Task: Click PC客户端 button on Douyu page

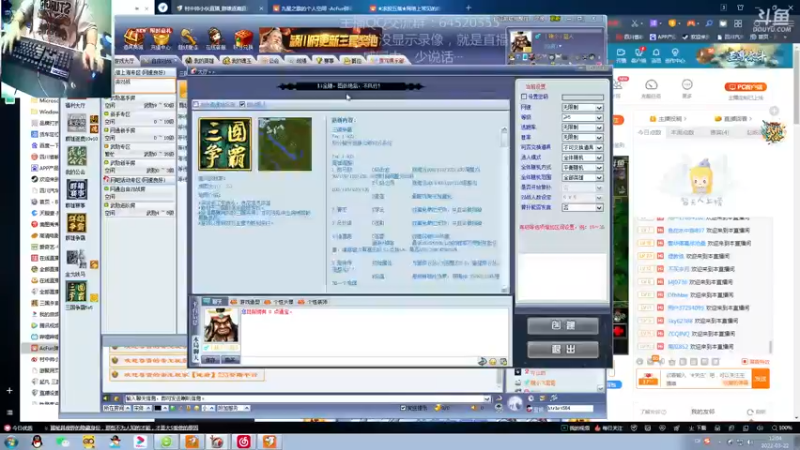Action: 745,87
